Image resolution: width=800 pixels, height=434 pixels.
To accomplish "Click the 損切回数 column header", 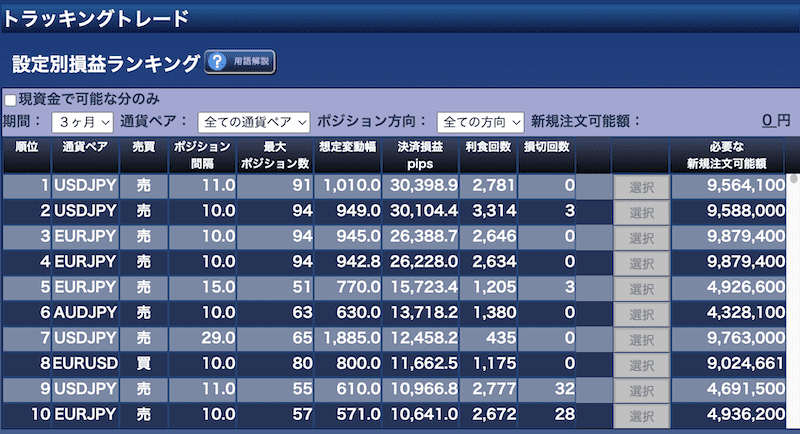I will (x=546, y=155).
